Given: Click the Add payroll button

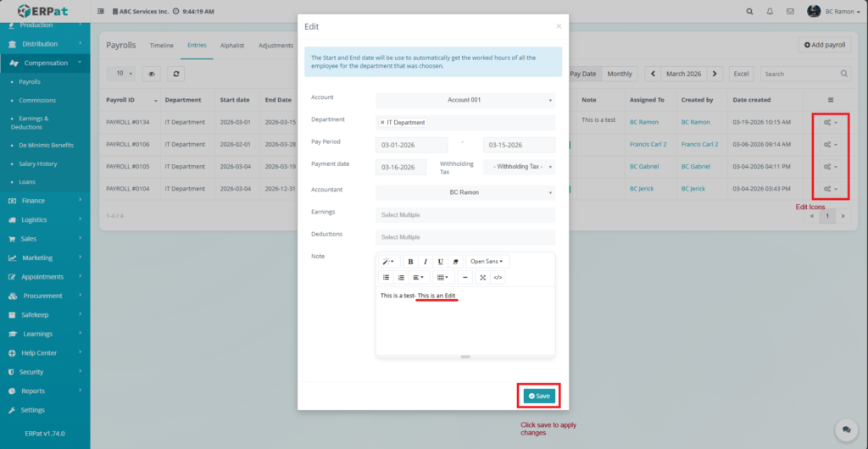Looking at the screenshot, I should (x=824, y=45).
